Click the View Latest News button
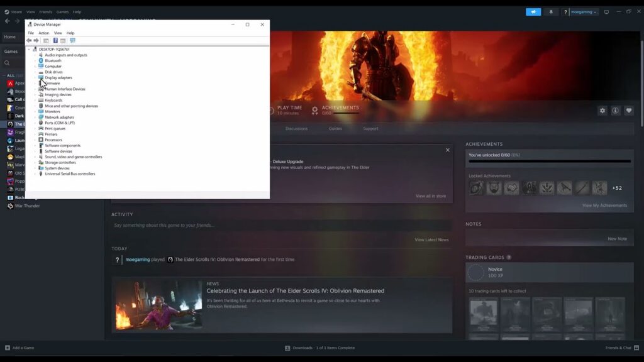 [x=431, y=240]
